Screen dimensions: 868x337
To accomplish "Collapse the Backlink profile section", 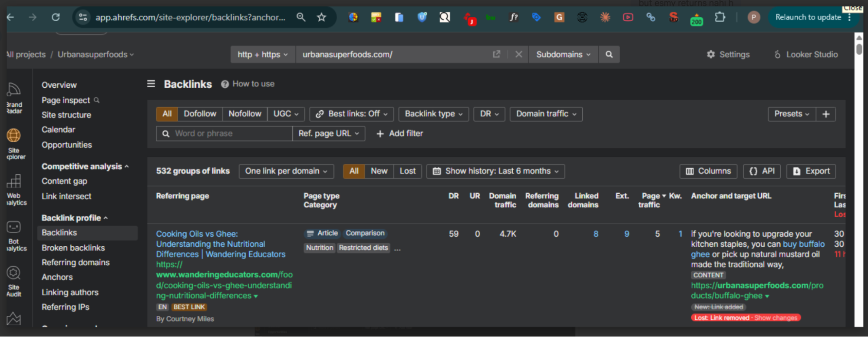I will 75,218.
